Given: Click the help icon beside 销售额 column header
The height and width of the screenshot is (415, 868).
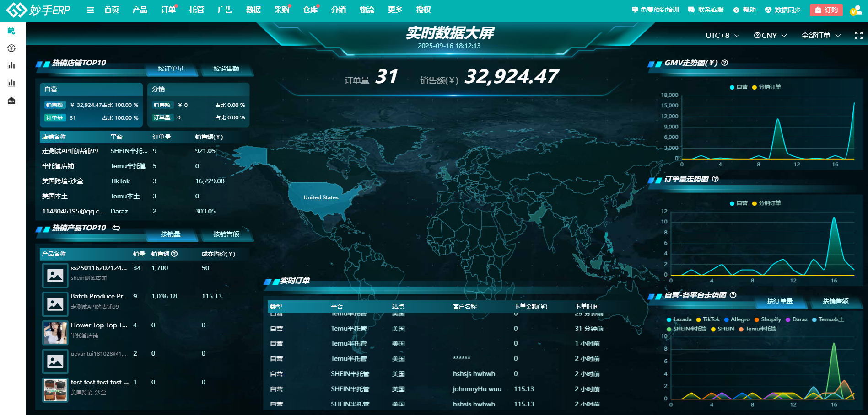Looking at the screenshot, I should pyautogui.click(x=174, y=254).
